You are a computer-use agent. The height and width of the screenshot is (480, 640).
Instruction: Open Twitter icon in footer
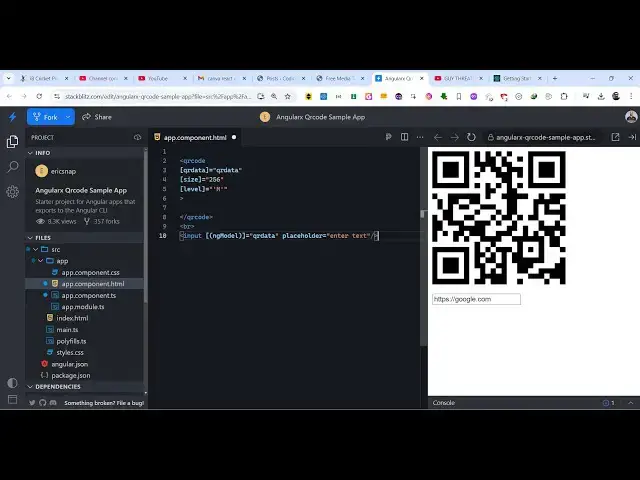click(x=32, y=403)
